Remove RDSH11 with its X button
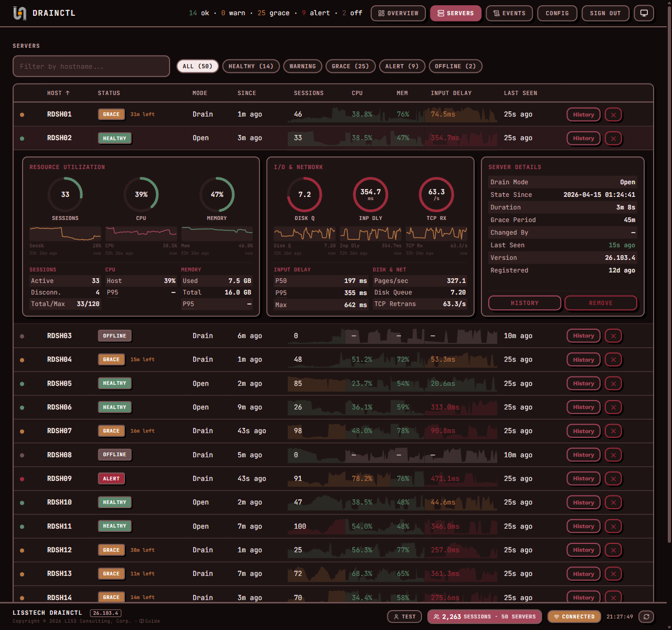 pyautogui.click(x=613, y=526)
